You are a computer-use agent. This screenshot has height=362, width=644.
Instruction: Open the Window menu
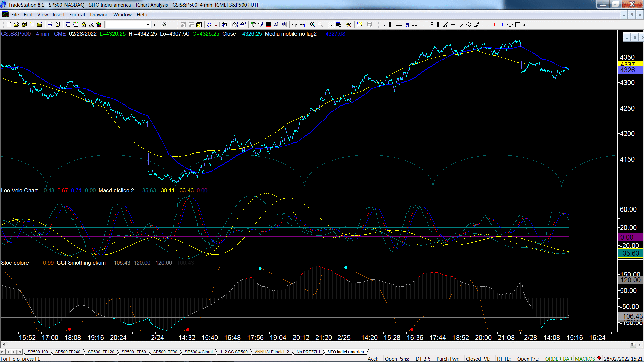click(x=122, y=15)
